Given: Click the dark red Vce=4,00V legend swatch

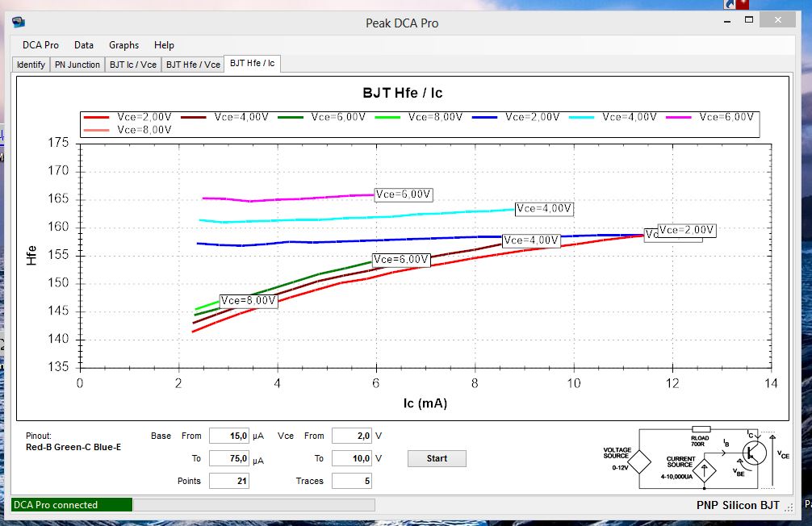Looking at the screenshot, I should (x=193, y=118).
